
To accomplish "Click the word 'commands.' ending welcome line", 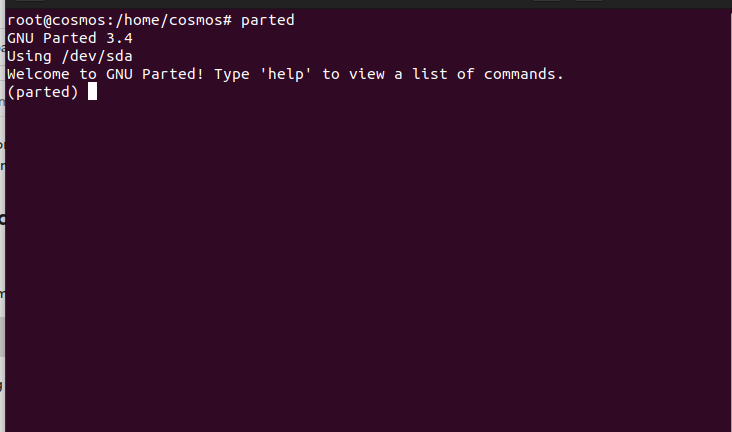I will tap(525, 74).
